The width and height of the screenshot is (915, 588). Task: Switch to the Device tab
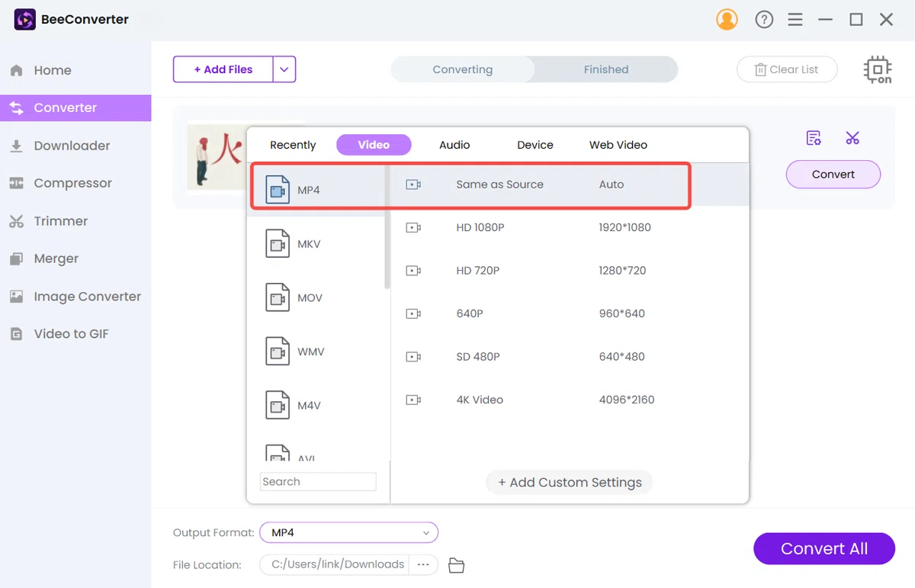tap(535, 145)
